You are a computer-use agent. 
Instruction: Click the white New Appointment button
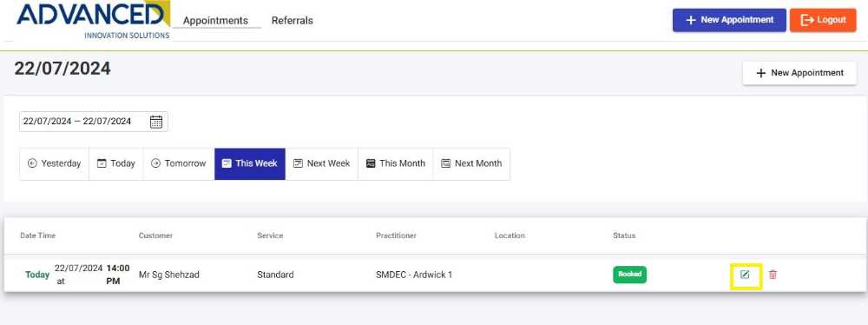(x=799, y=73)
